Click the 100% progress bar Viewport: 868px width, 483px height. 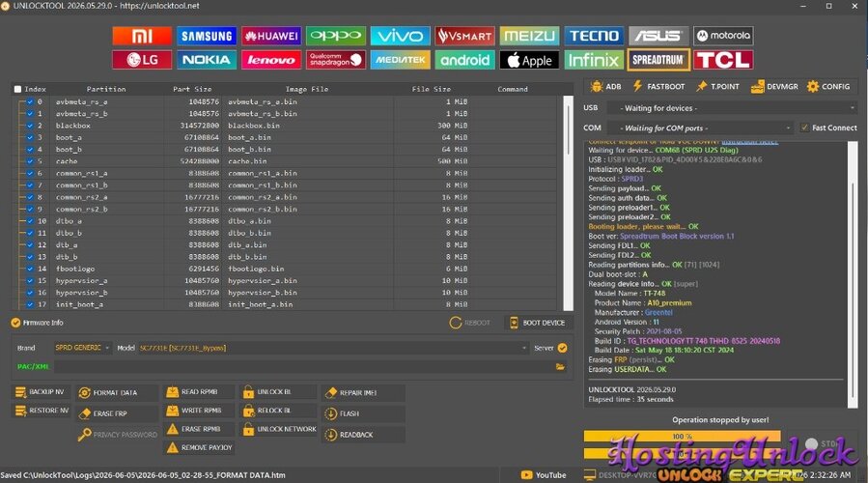(x=682, y=437)
